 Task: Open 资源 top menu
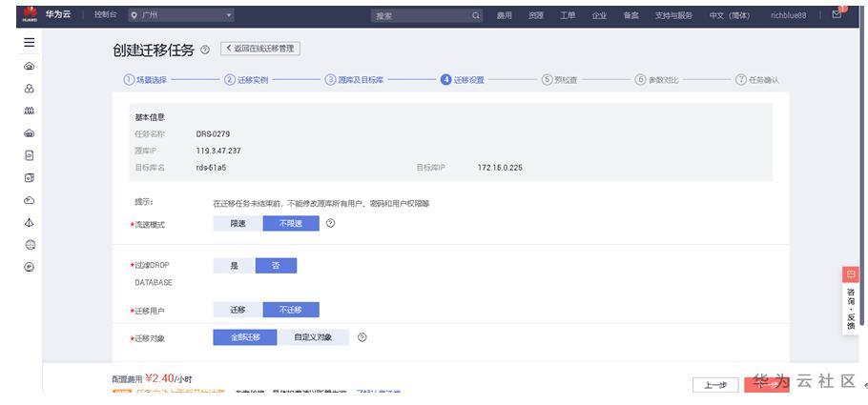click(535, 15)
